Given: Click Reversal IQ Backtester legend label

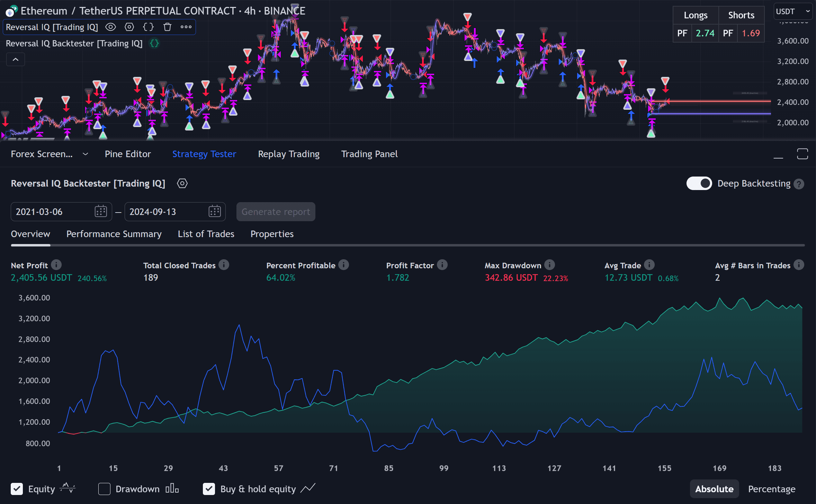Looking at the screenshot, I should [74, 44].
